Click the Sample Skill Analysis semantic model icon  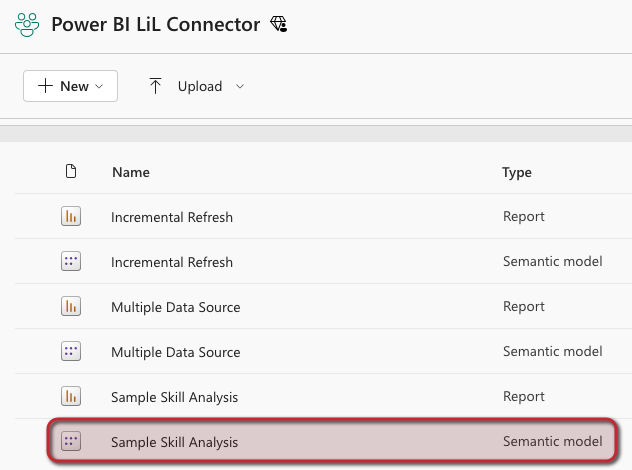(x=71, y=441)
